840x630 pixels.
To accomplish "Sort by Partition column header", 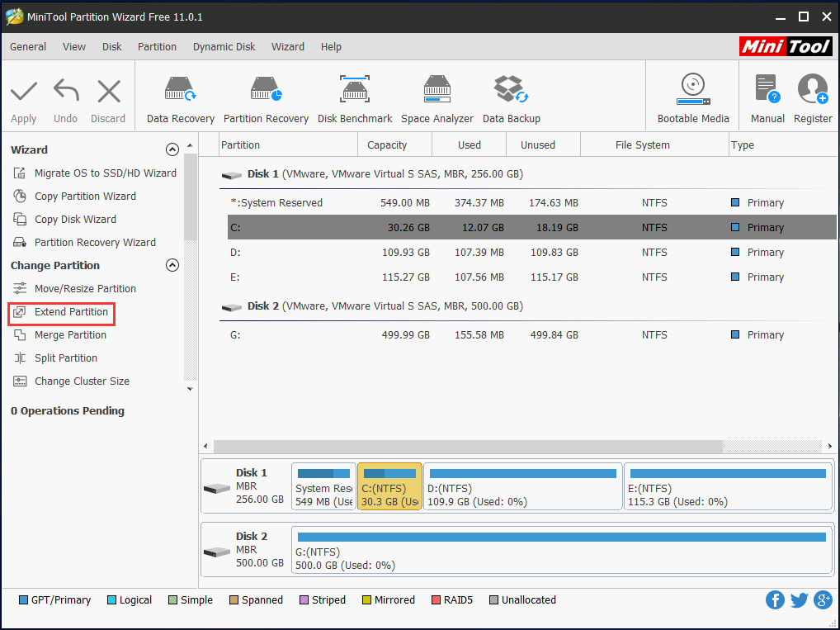I will coord(288,144).
